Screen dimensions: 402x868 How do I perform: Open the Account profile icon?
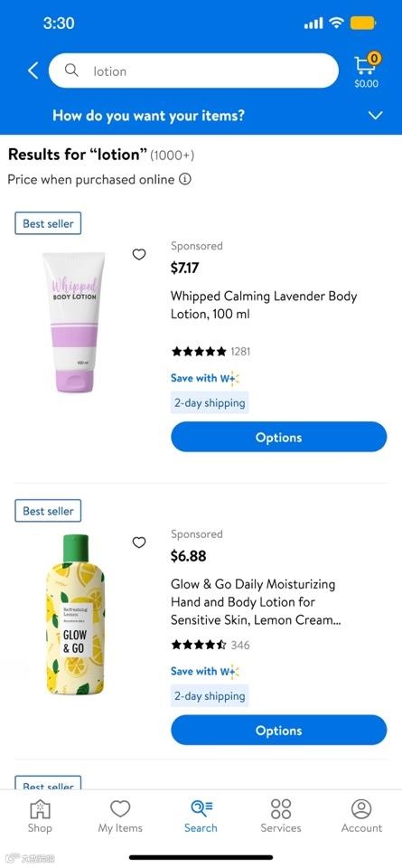(361, 808)
